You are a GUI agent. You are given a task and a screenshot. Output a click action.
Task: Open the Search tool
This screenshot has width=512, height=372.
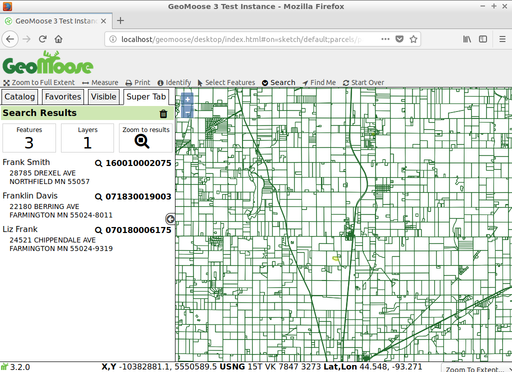pos(279,82)
